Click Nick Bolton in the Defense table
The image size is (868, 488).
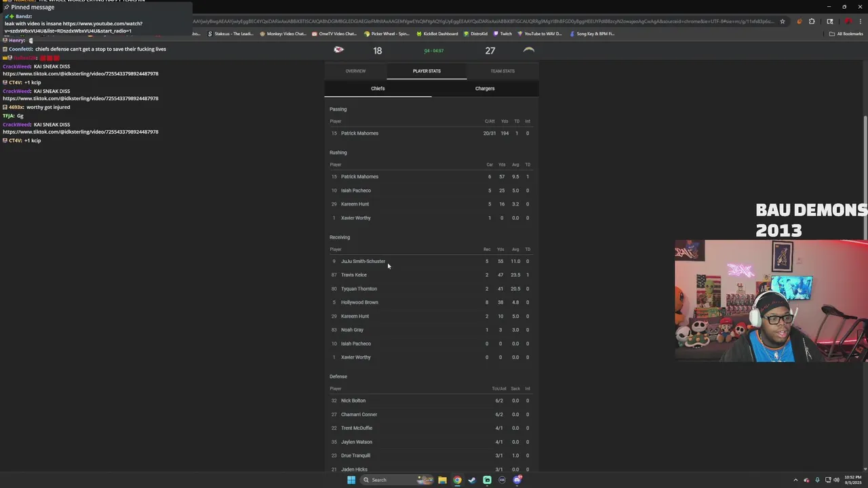[x=353, y=401]
